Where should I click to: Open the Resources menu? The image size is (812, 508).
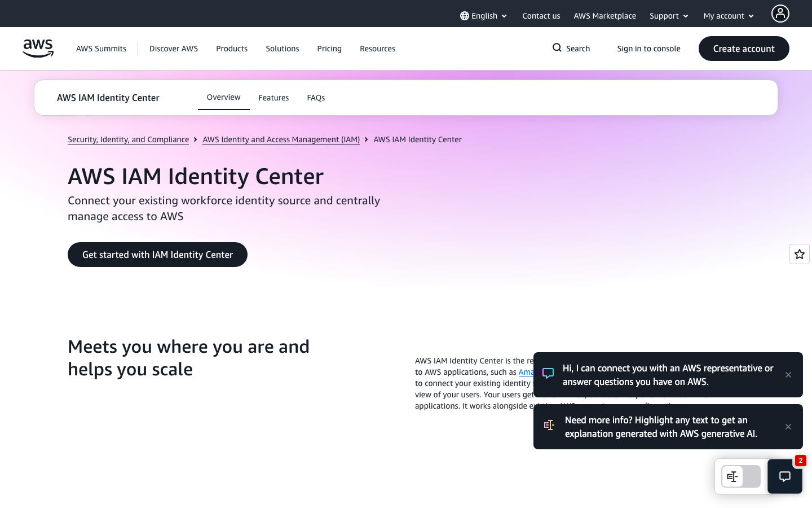click(x=378, y=49)
